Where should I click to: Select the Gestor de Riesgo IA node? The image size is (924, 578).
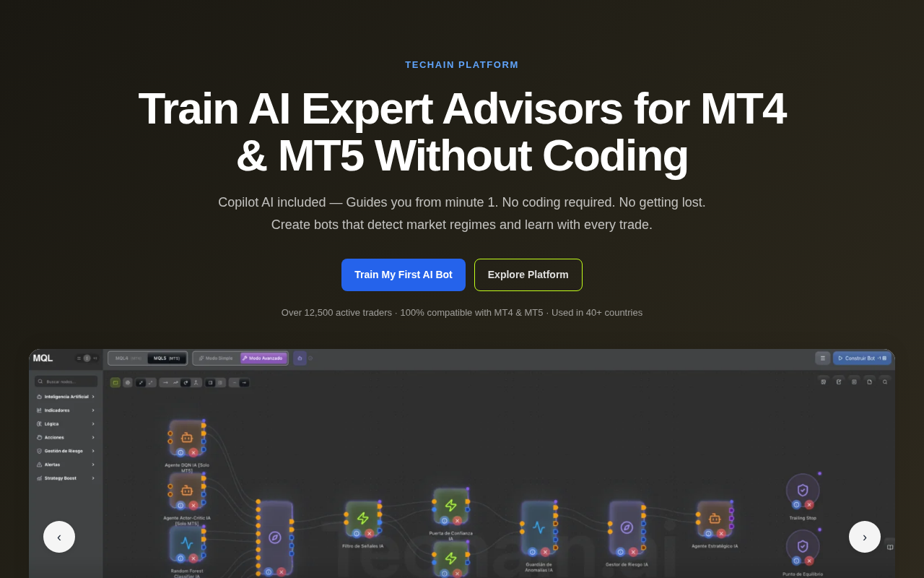tap(627, 528)
